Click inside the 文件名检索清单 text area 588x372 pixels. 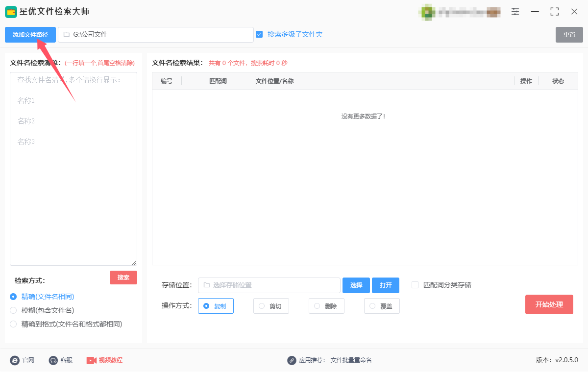[x=73, y=169]
